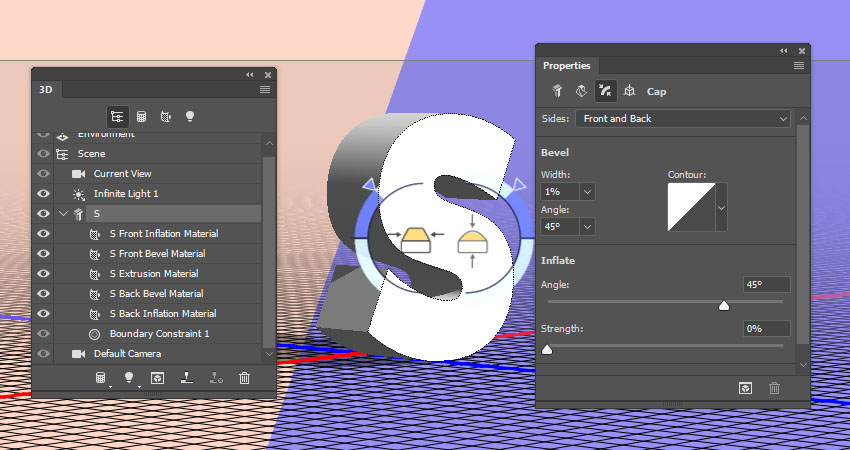The image size is (850, 450).
Task: Hide S Front Bevel Material
Action: tap(43, 254)
